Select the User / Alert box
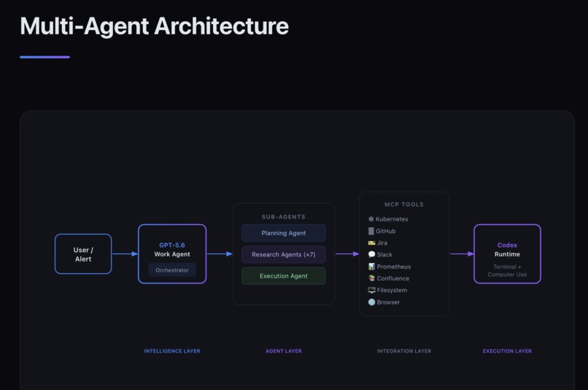Screen dimensions: 588x390 coord(83,254)
